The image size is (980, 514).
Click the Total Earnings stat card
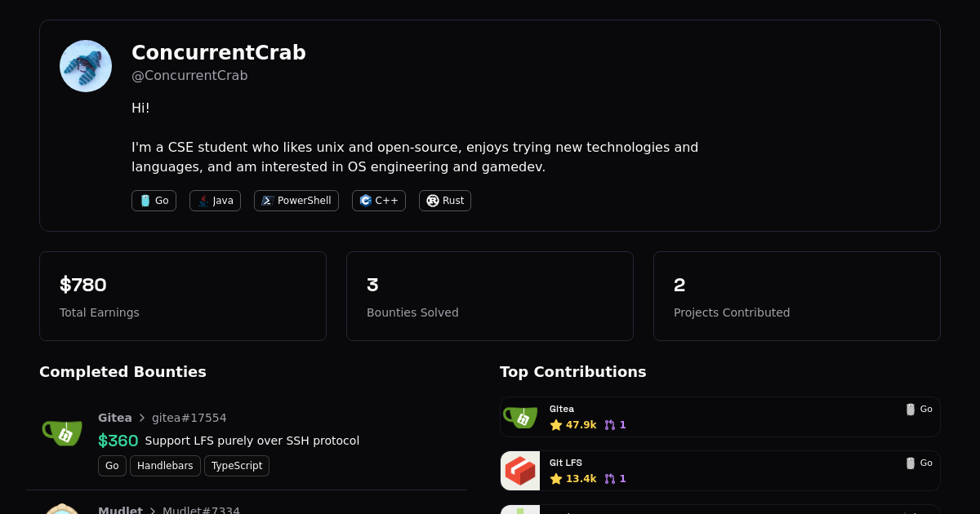[x=183, y=295]
